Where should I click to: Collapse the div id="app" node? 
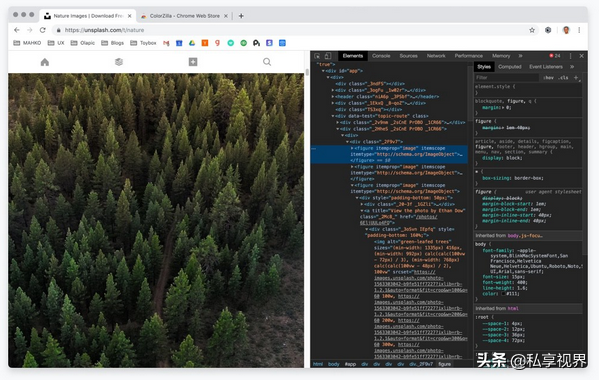click(323, 71)
